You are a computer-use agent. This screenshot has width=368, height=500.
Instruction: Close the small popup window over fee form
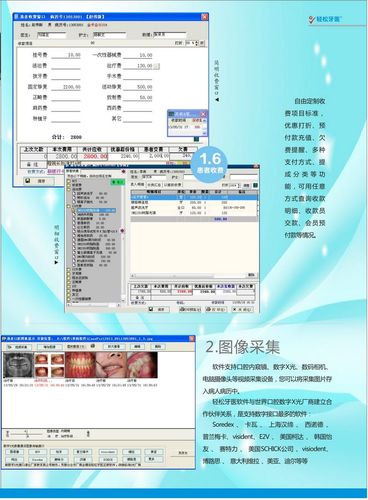coord(203,114)
